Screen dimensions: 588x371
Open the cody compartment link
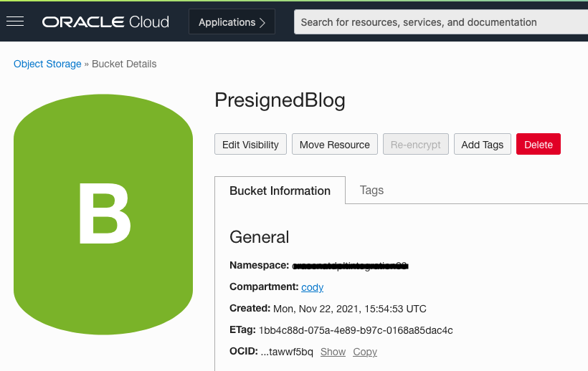point(312,287)
